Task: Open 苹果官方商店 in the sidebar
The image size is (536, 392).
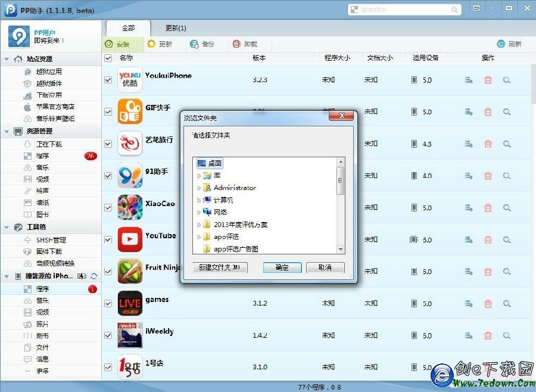Action: 55,107
